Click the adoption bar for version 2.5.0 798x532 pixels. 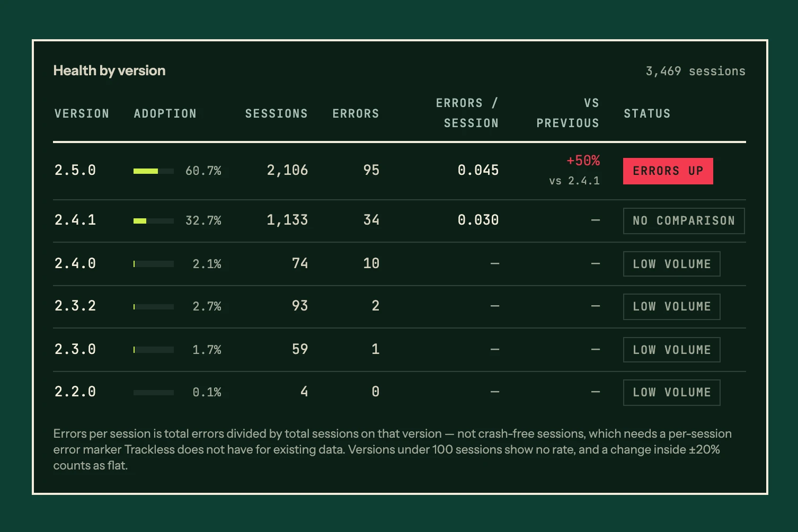154,171
